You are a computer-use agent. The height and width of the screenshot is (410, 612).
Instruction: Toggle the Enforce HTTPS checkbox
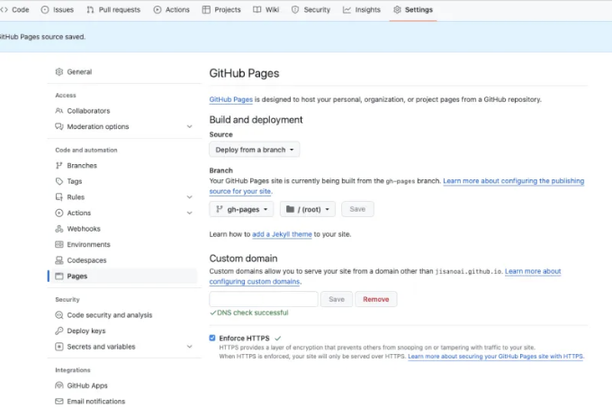coord(212,338)
